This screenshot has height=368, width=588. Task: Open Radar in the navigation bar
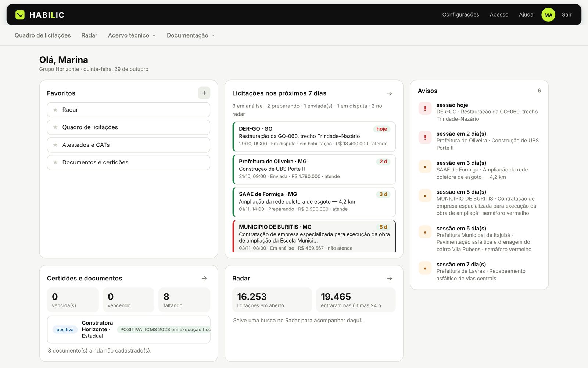click(x=89, y=35)
